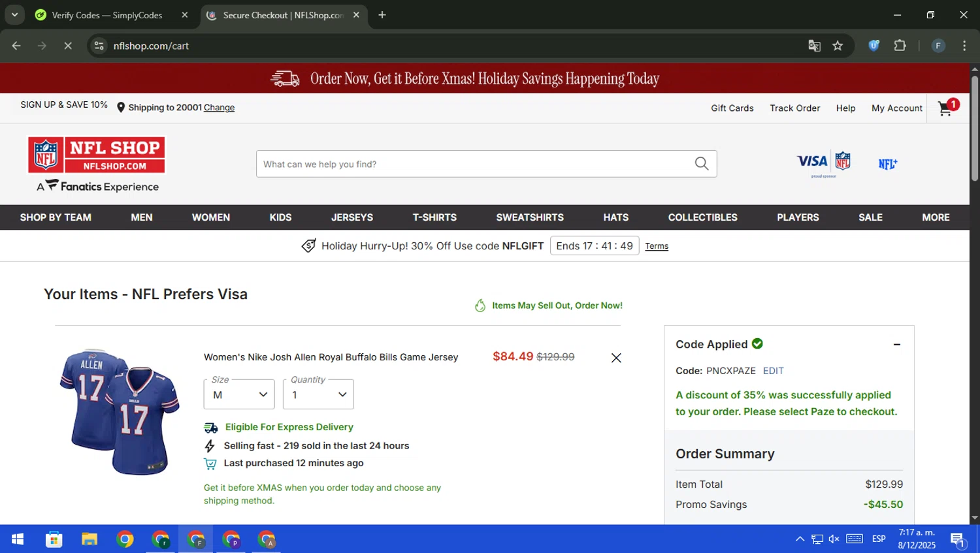The height and width of the screenshot is (553, 980).
Task: Open the PLAYERS menu
Action: coord(798,217)
